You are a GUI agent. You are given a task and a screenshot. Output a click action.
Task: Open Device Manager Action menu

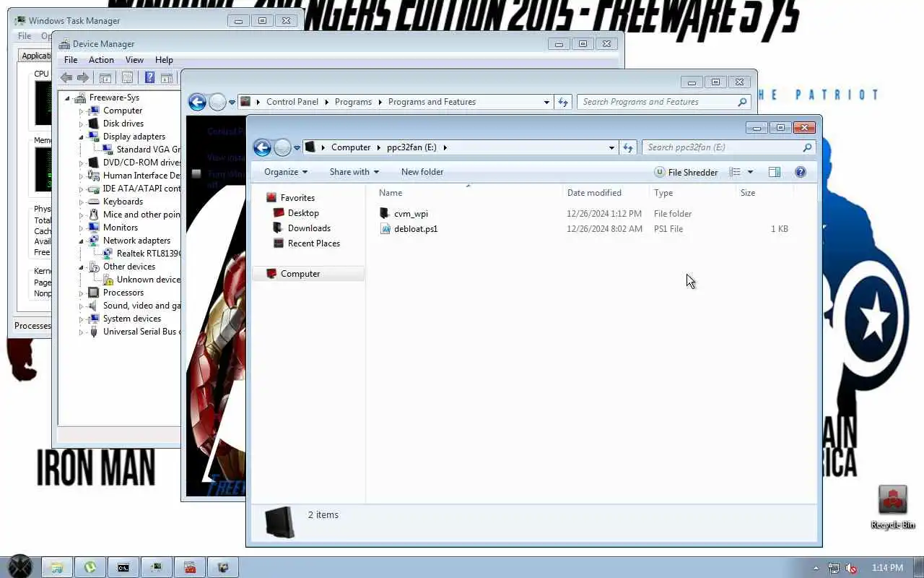pyautogui.click(x=101, y=60)
